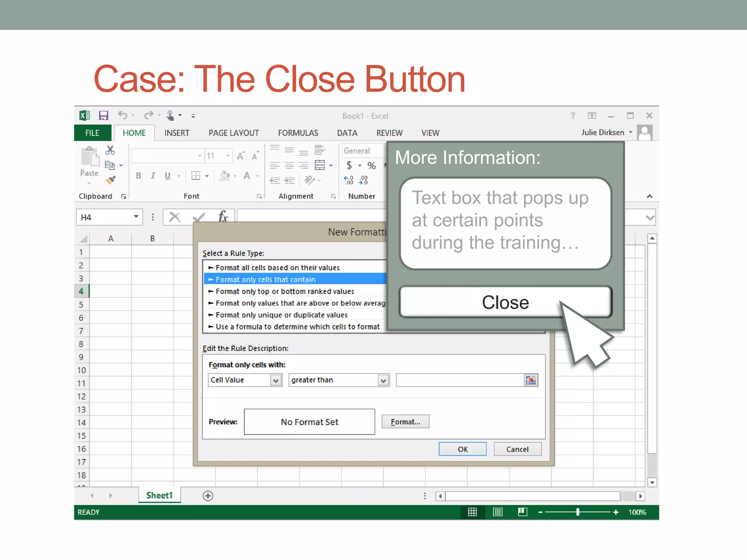Select 'Format only unique or duplicate values'

(x=295, y=315)
